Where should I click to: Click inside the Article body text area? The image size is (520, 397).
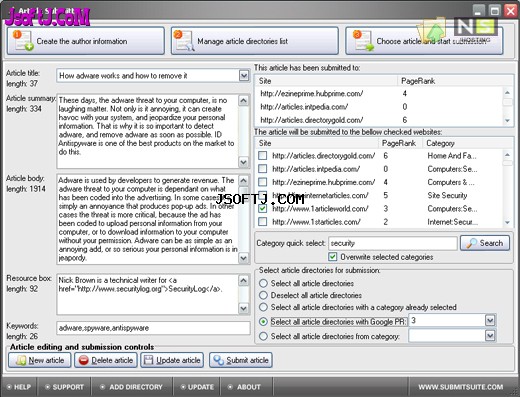[148, 219]
